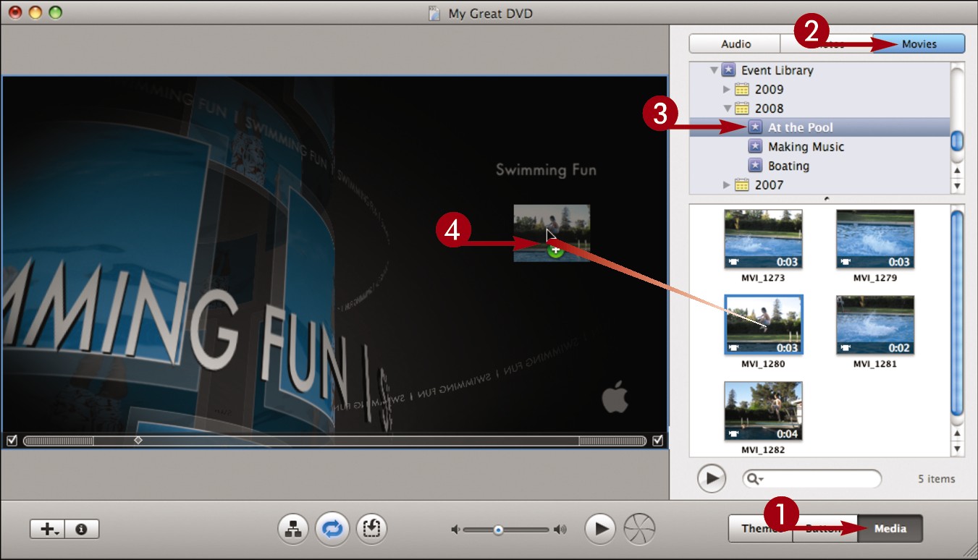978x560 pixels.
Task: Open the drop zone editor button
Action: (x=371, y=529)
